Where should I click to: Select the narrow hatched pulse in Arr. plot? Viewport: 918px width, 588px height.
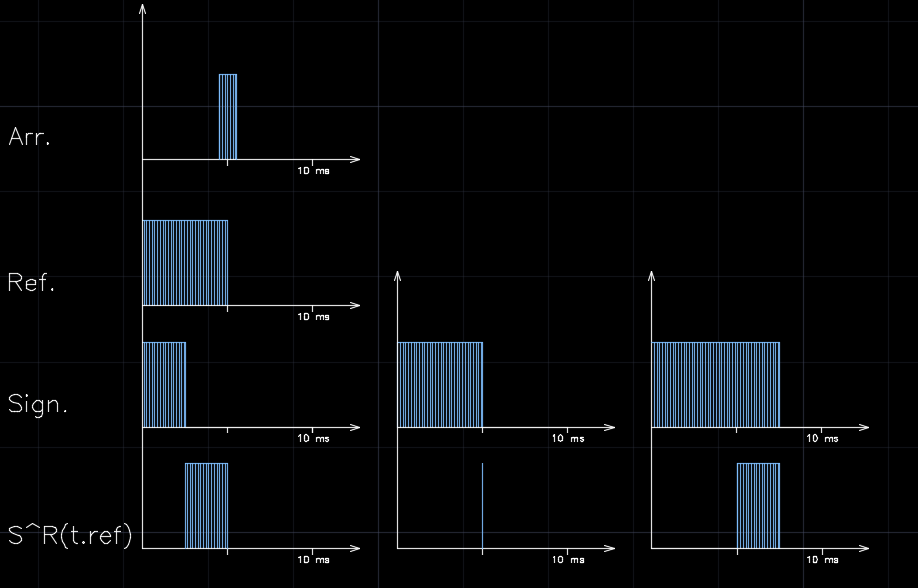[228, 117]
